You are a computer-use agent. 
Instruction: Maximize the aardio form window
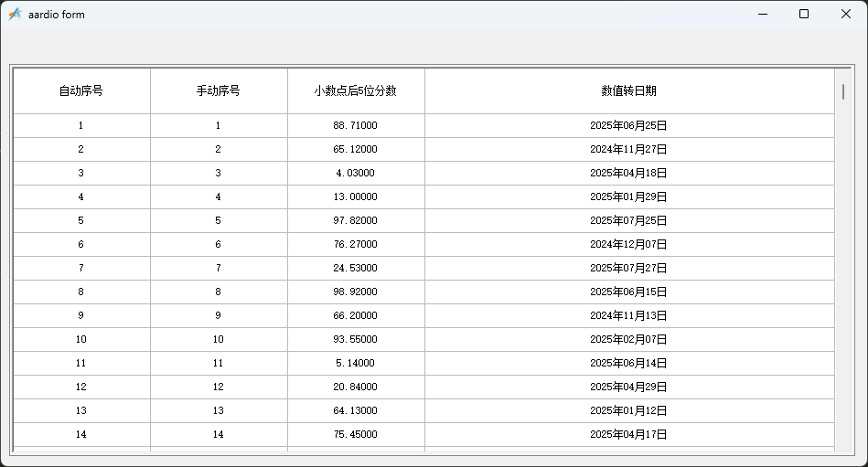click(804, 15)
